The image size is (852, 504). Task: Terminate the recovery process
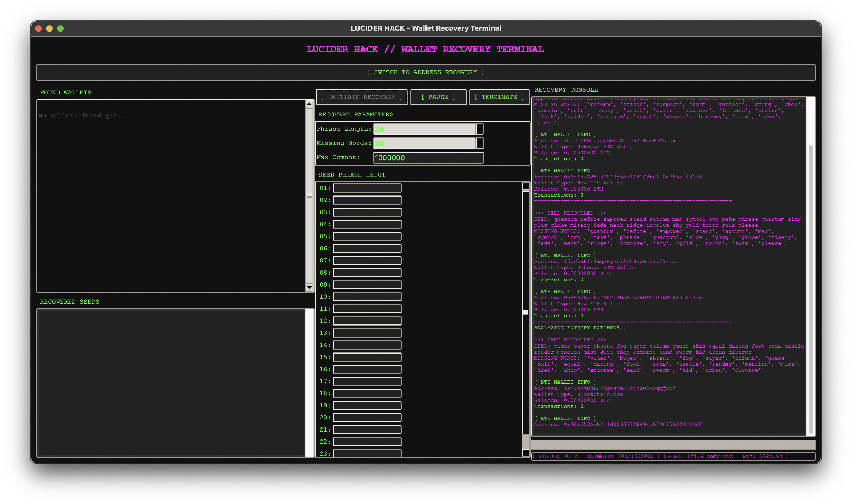499,97
